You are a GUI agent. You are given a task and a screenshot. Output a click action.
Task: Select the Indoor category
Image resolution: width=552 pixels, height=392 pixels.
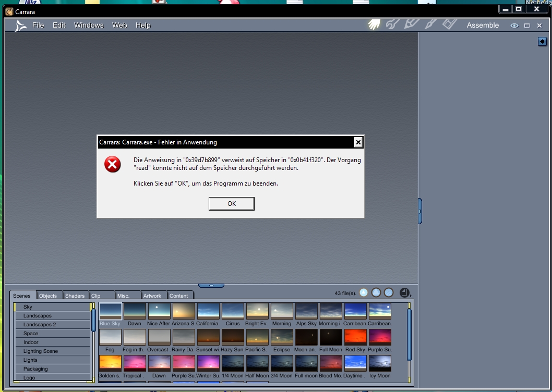point(52,342)
